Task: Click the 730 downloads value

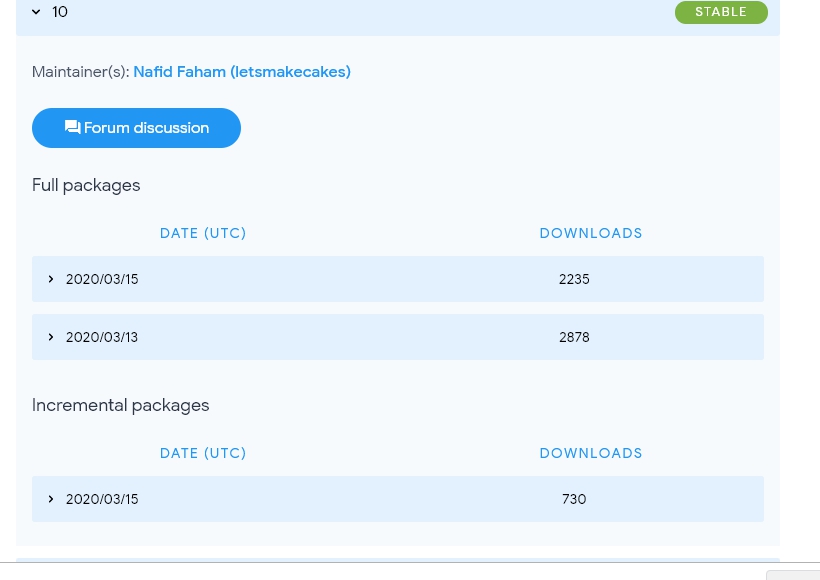Action: [x=574, y=499]
